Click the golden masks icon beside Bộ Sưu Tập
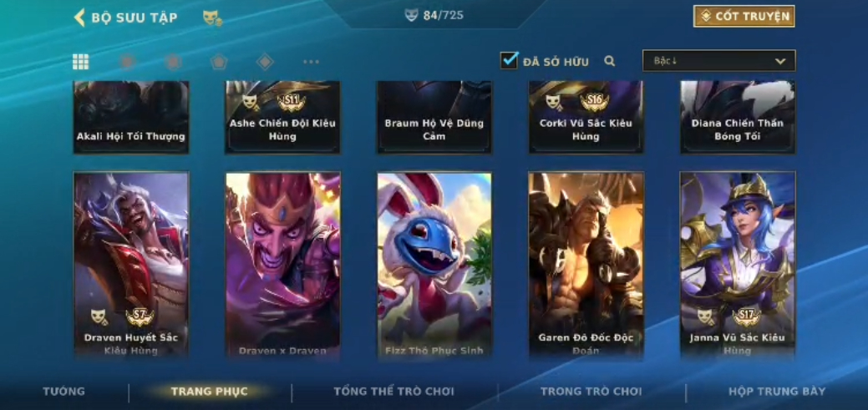Viewport: 868px width, 410px height. tap(212, 18)
